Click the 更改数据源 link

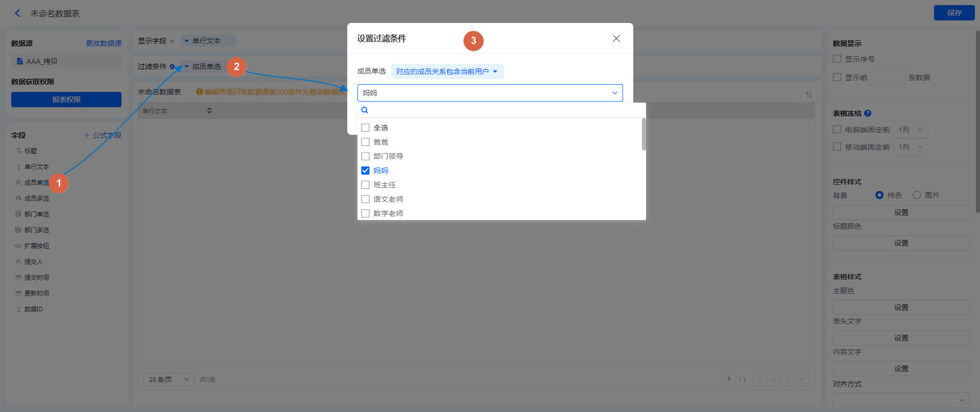[103, 43]
